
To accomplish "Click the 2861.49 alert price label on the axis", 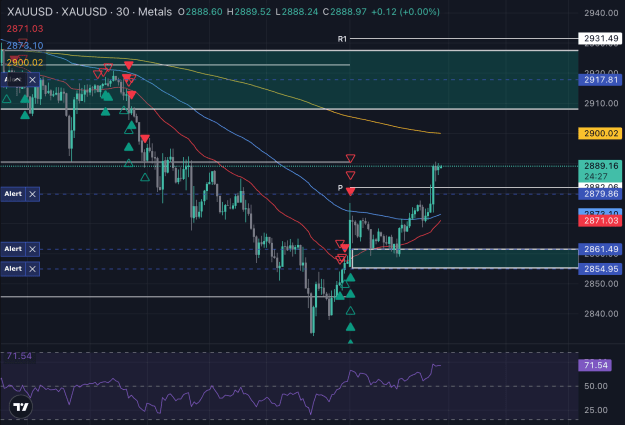I will pos(601,250).
